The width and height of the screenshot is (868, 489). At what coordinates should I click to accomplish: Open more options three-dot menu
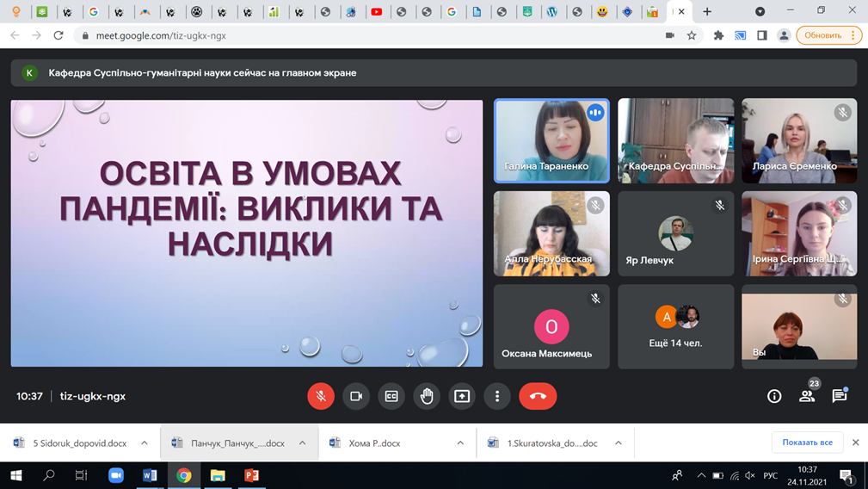tap(497, 396)
